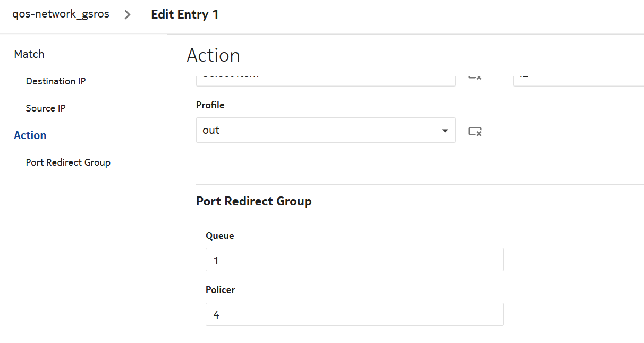The width and height of the screenshot is (644, 343).
Task: Click the Edit Entry 1 breadcrumb title
Action: (185, 14)
